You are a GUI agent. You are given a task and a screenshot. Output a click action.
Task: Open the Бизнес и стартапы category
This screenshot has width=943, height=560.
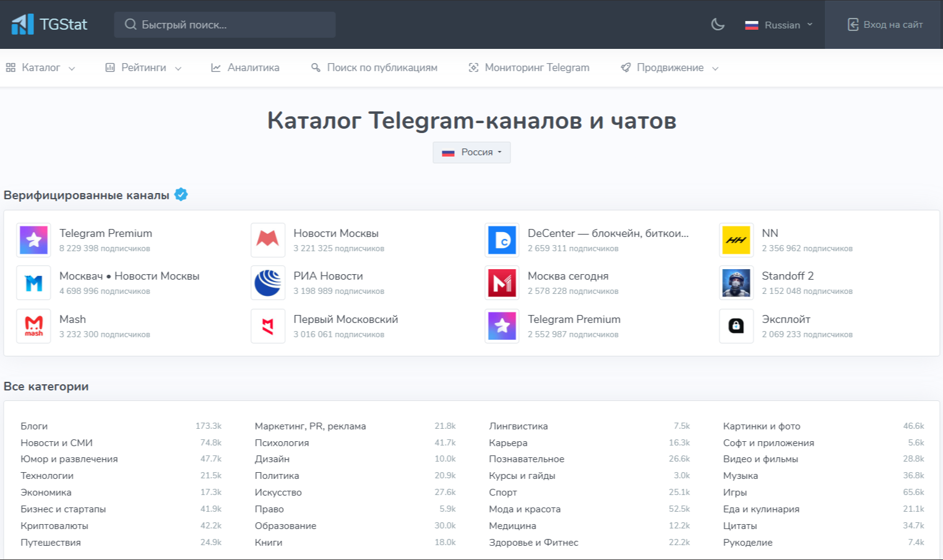(63, 509)
